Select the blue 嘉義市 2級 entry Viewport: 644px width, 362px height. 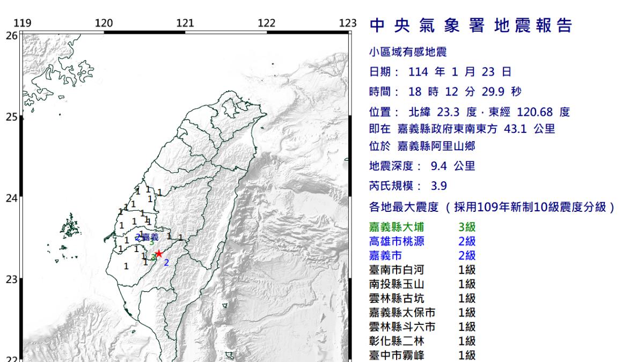point(423,255)
